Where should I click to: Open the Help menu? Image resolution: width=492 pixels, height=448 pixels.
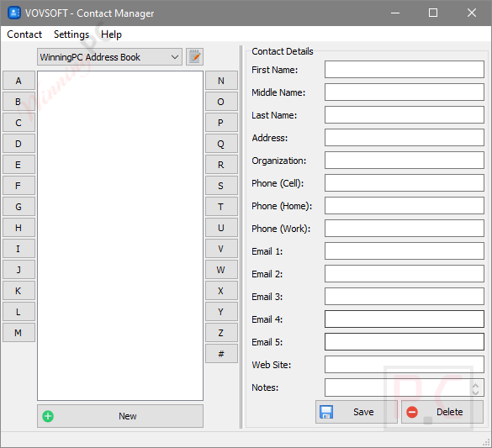(111, 34)
